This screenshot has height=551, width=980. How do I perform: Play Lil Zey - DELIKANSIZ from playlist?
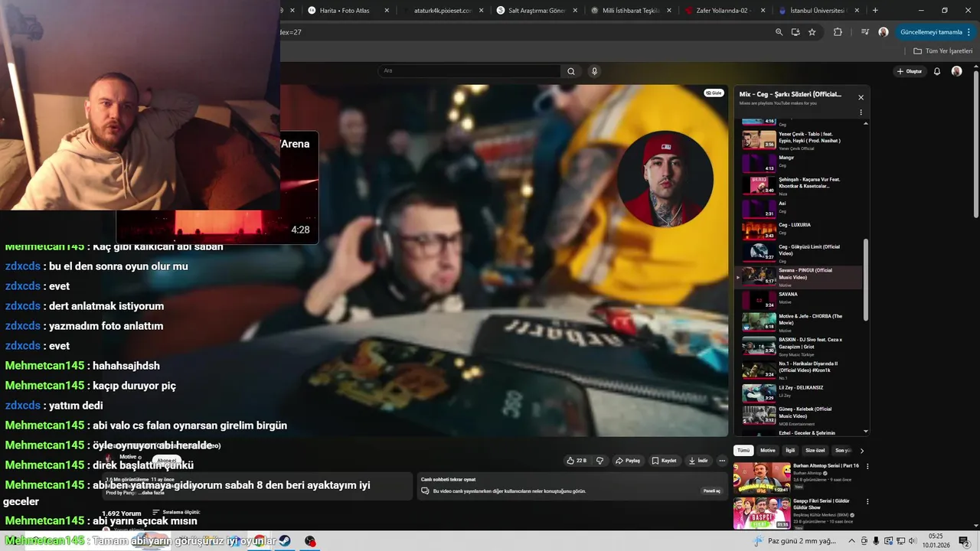pos(799,393)
